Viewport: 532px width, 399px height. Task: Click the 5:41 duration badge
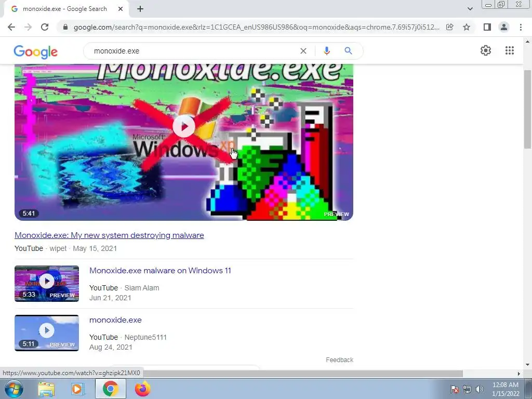29,214
